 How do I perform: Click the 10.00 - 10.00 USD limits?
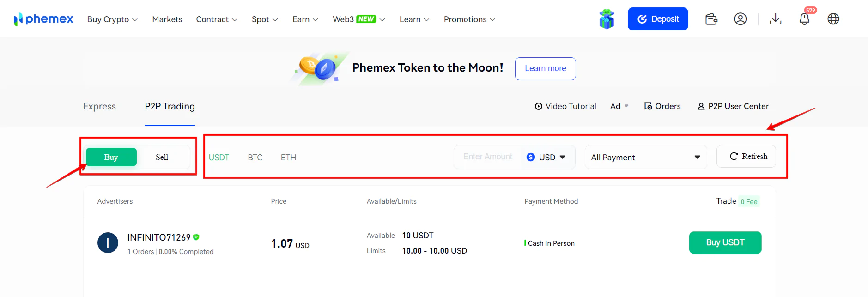pos(435,251)
